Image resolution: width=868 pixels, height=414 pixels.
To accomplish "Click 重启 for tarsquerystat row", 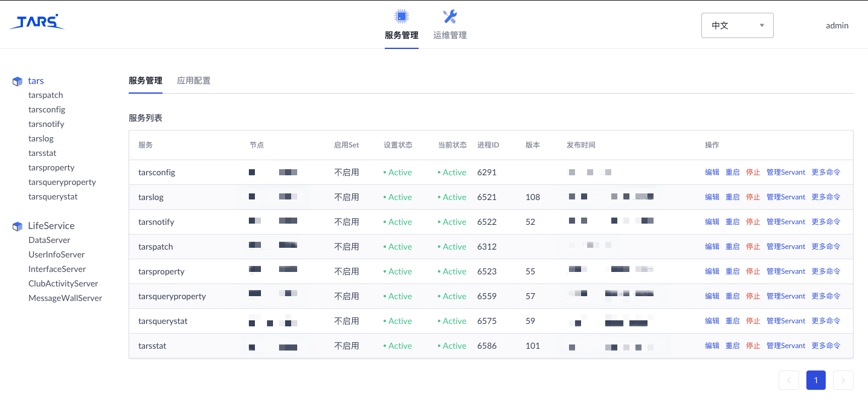I will tap(733, 321).
